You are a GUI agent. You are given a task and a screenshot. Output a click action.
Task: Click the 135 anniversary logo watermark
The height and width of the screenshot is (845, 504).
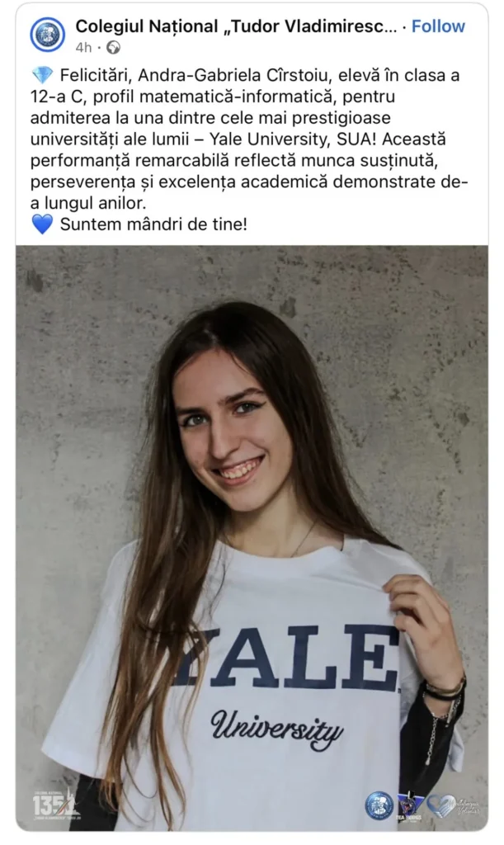click(54, 805)
